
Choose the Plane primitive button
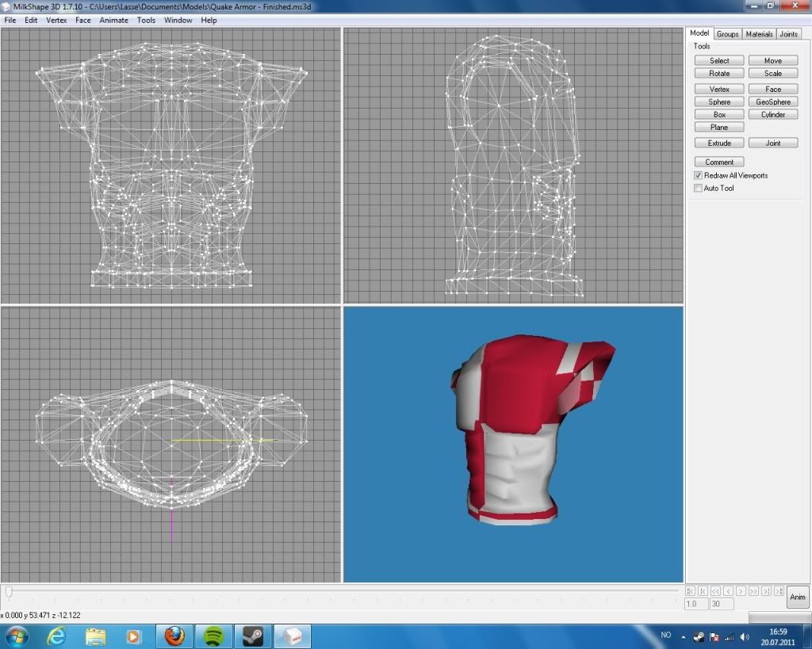719,128
